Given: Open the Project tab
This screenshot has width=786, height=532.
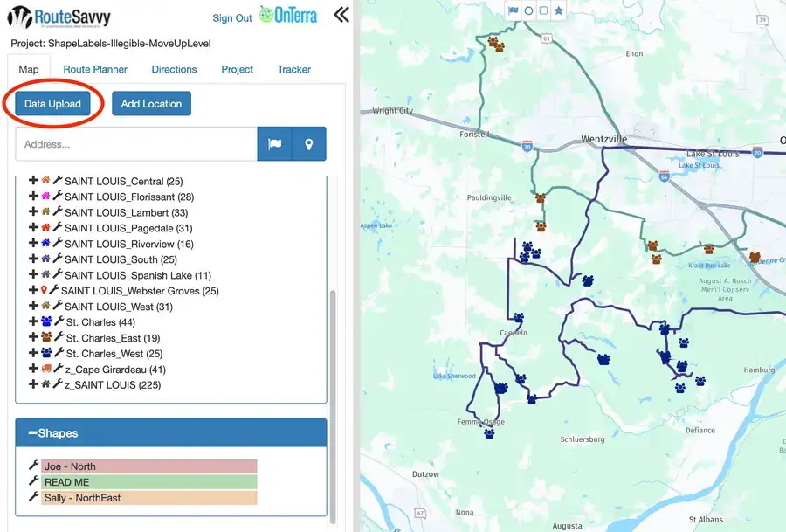Looking at the screenshot, I should pyautogui.click(x=237, y=69).
